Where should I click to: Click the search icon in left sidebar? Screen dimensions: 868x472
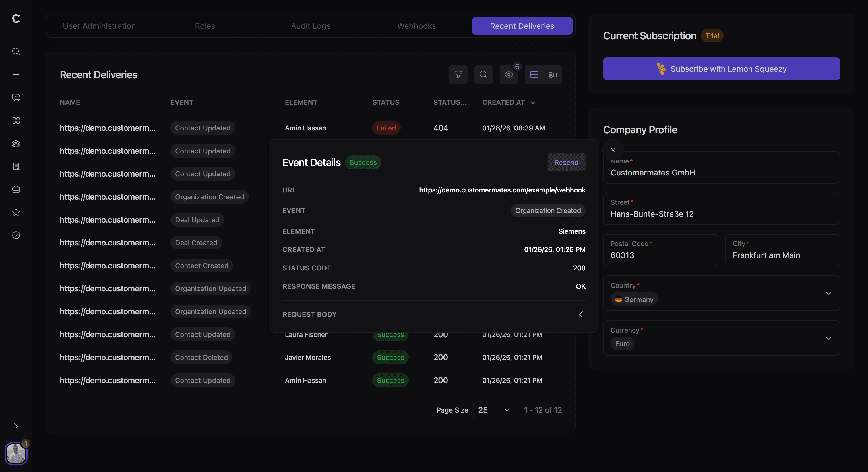coord(16,52)
